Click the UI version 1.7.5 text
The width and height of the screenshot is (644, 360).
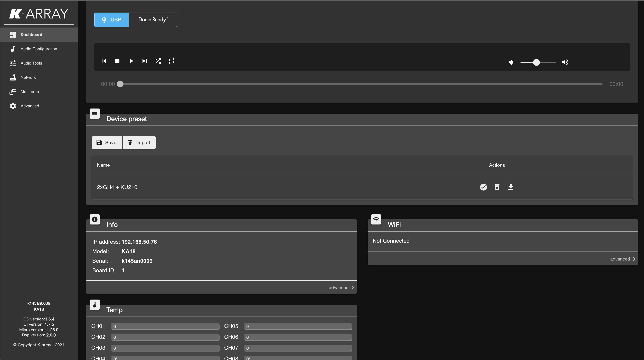(x=39, y=324)
